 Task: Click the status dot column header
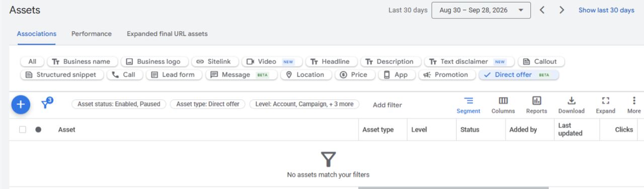pos(38,130)
